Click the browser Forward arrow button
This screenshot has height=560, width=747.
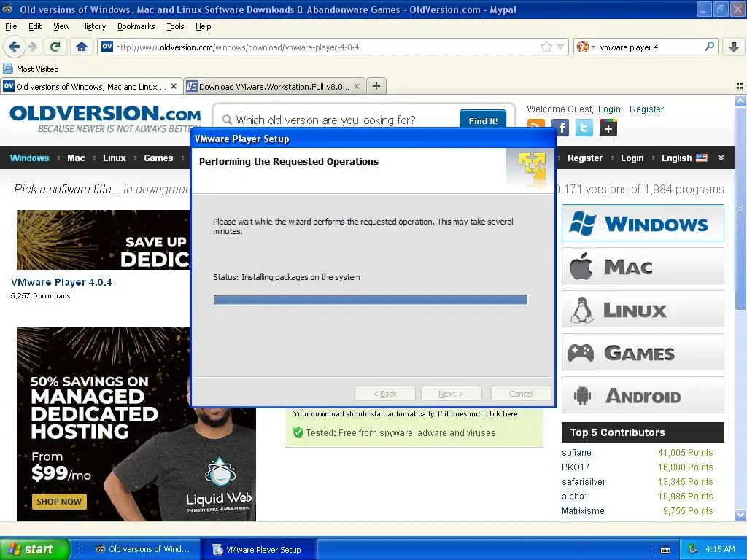tap(32, 47)
